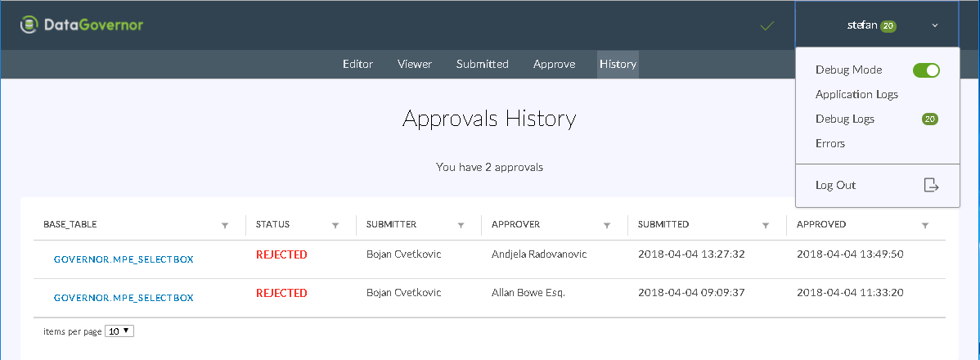Open APPROVED column filter icon
This screenshot has height=360, width=980.
pyautogui.click(x=925, y=225)
